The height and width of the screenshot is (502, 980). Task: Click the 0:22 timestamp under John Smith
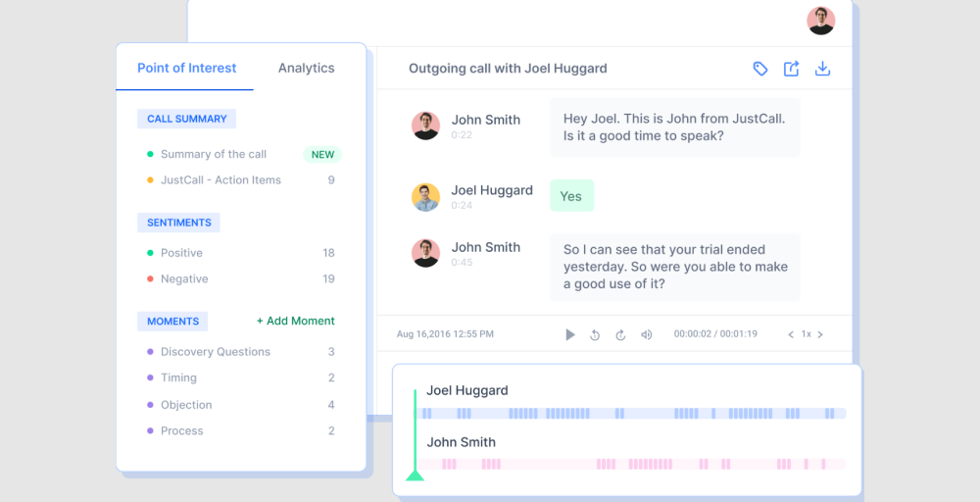[x=462, y=135]
